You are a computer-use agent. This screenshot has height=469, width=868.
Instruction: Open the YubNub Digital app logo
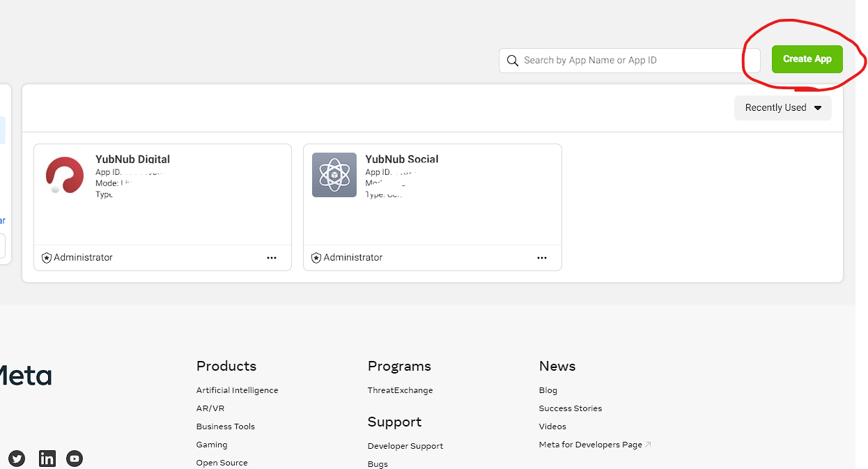[x=65, y=175]
